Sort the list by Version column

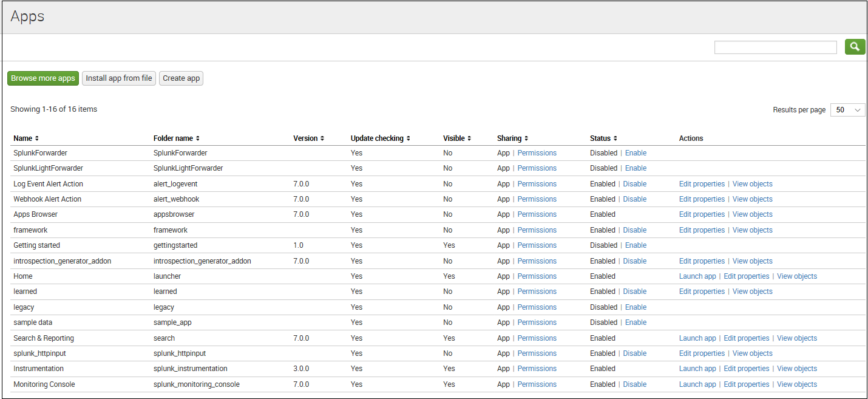coord(309,138)
